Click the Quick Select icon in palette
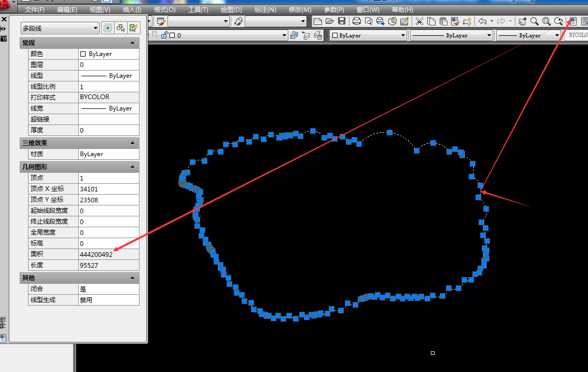This screenshot has height=372, width=588. click(x=133, y=28)
